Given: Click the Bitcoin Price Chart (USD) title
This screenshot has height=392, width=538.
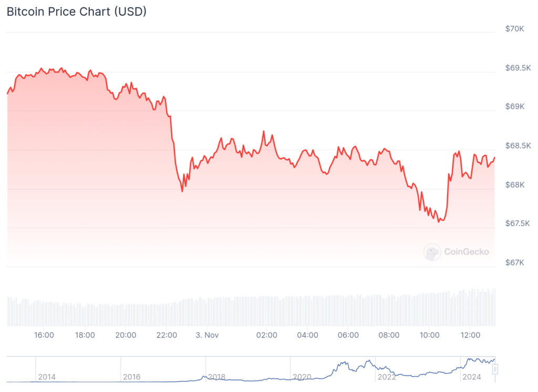Looking at the screenshot, I should click(x=77, y=12).
